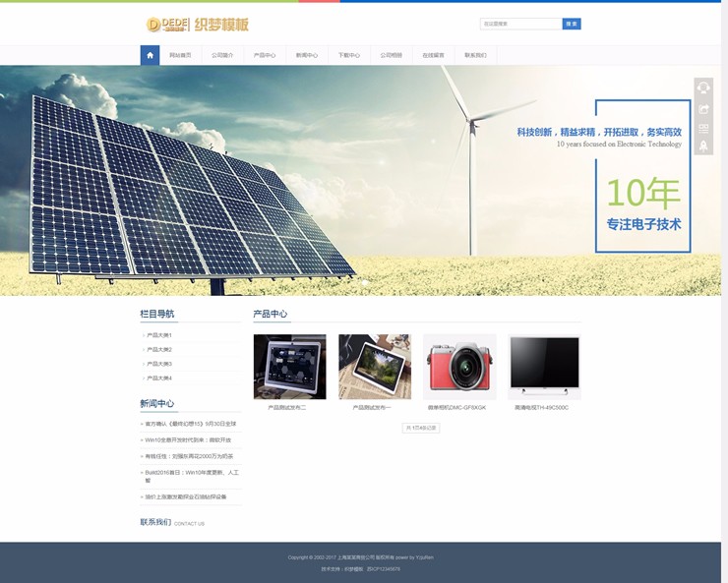Select category 产品大类2 in sidebar
This screenshot has width=728, height=583.
coord(159,349)
